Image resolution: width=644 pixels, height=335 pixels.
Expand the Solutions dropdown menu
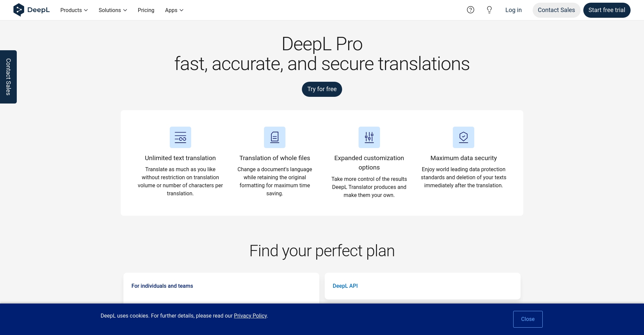tap(113, 10)
